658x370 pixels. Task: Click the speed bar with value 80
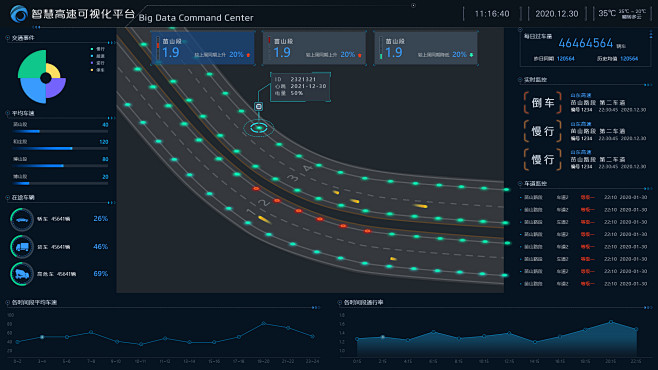coord(60,166)
